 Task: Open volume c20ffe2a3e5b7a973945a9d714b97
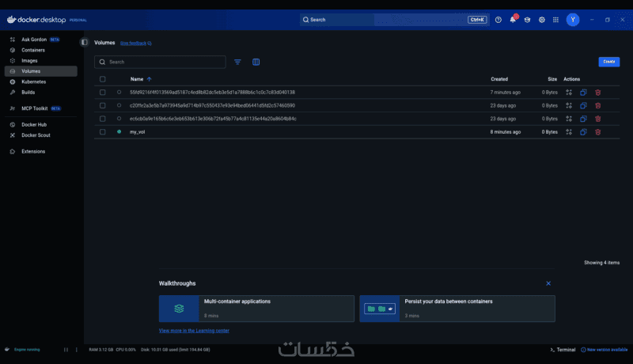tap(212, 105)
